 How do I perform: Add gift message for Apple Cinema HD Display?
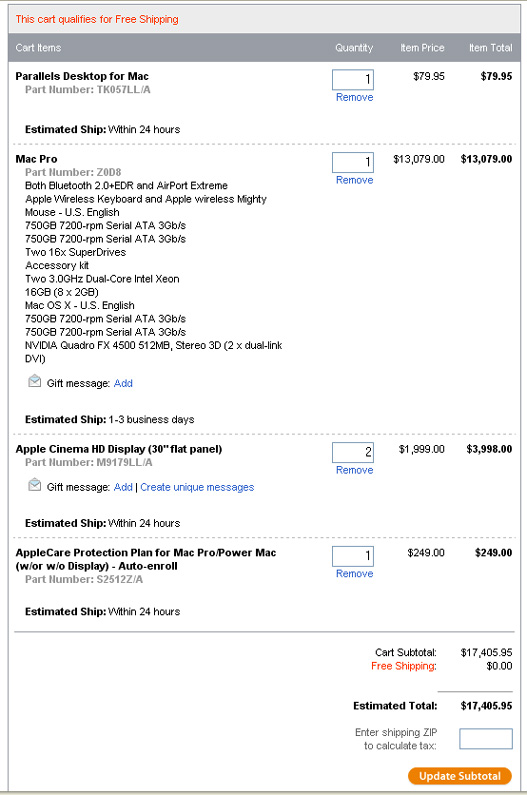pos(123,487)
